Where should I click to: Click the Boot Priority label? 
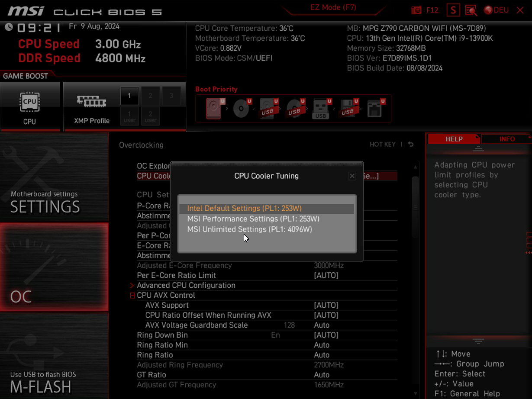pos(216,89)
